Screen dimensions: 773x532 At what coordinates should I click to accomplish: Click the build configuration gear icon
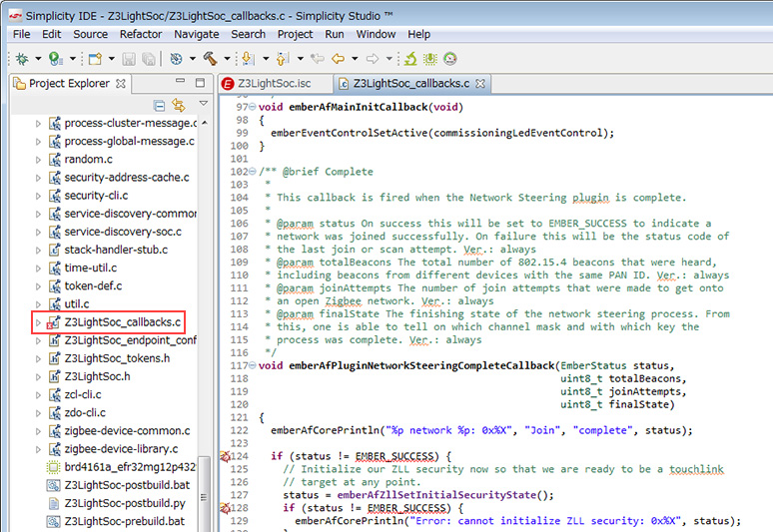[x=176, y=59]
